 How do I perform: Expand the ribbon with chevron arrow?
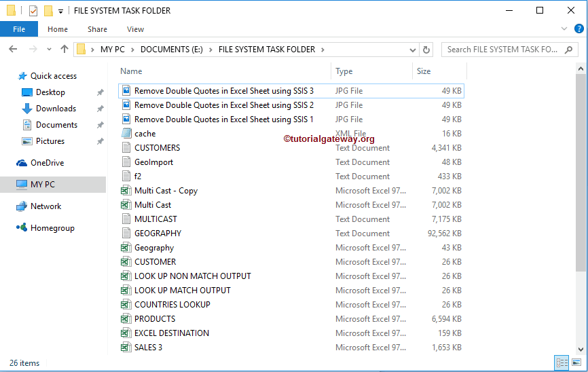[x=564, y=29]
